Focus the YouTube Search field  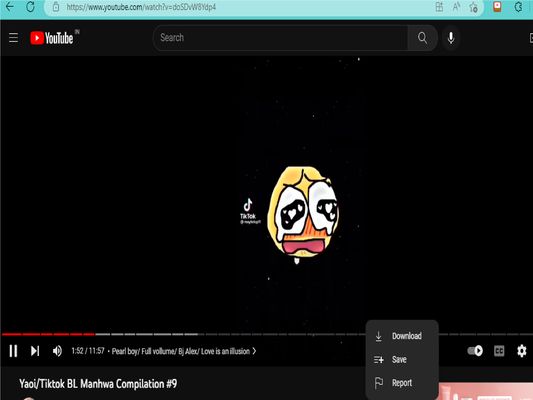[x=281, y=38]
